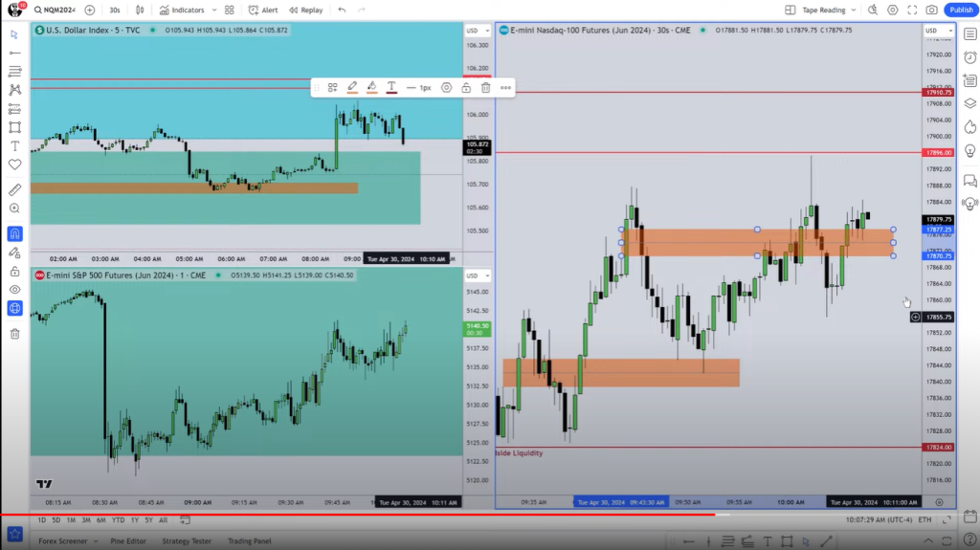Screen dimensions: 980x550
Task: Open the Watchlist panel in right sidebar
Action: click(970, 34)
